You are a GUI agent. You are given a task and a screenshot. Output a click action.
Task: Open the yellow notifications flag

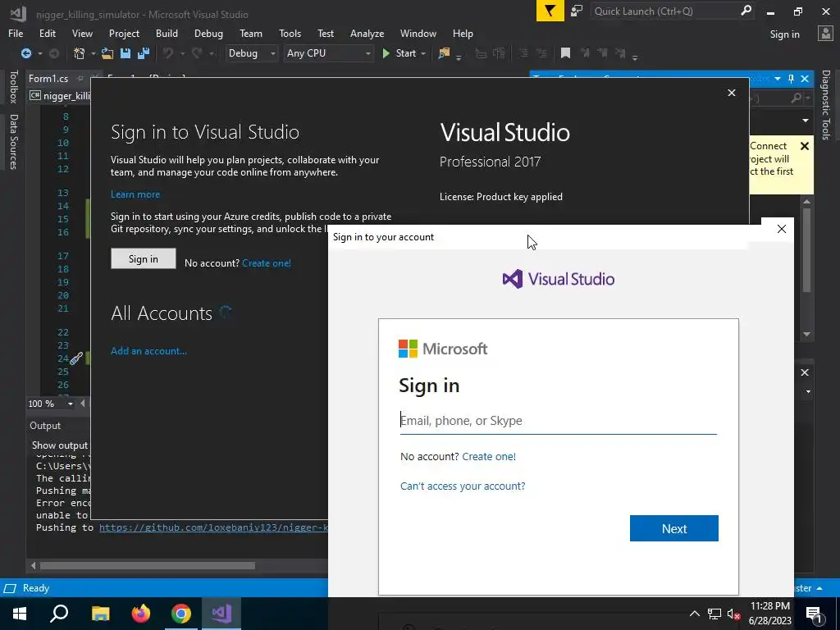tap(550, 11)
